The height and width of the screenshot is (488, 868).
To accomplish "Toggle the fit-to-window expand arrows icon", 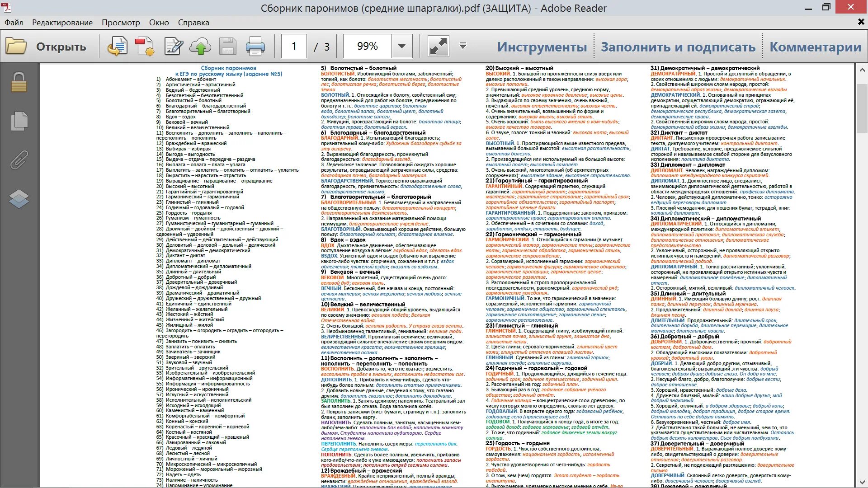I will [438, 47].
